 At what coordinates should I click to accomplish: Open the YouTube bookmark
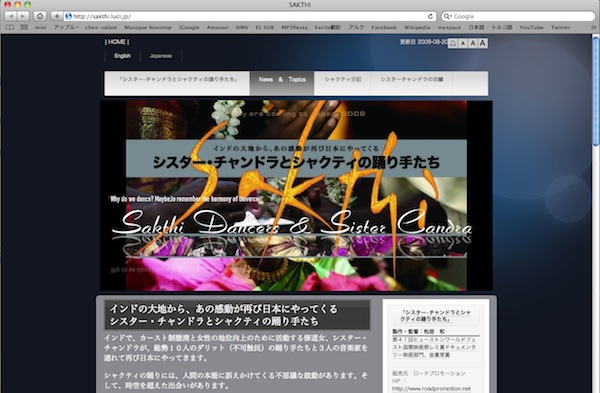(531, 28)
